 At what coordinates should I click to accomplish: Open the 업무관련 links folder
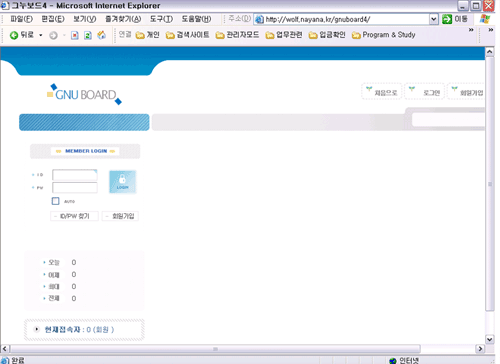coord(284,35)
